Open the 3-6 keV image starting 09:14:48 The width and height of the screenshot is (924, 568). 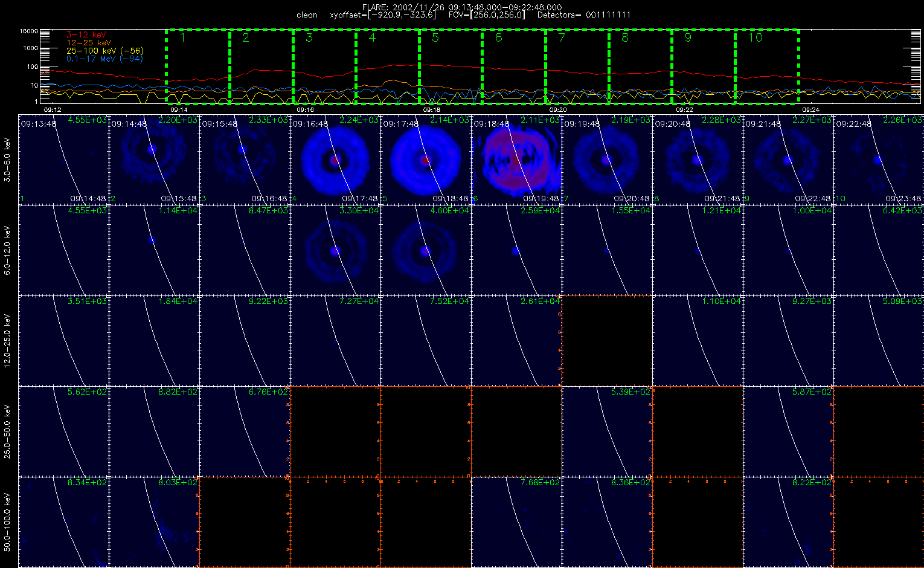coord(154,160)
